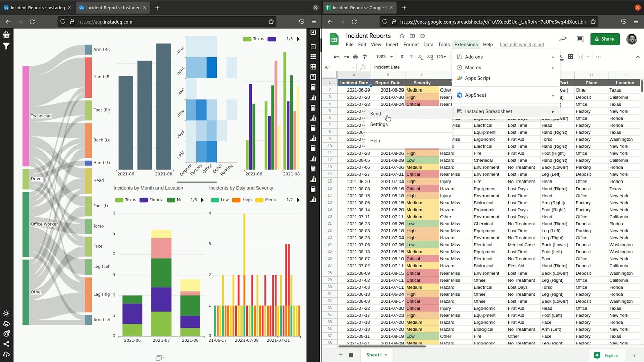Click the green Share button
The width and height of the screenshot is (644, 362).
point(605,39)
